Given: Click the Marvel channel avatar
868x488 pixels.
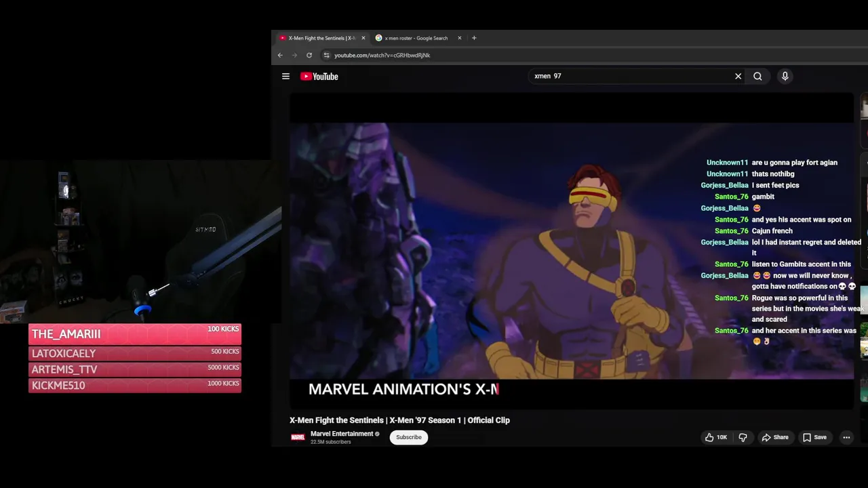Looking at the screenshot, I should pyautogui.click(x=298, y=437).
